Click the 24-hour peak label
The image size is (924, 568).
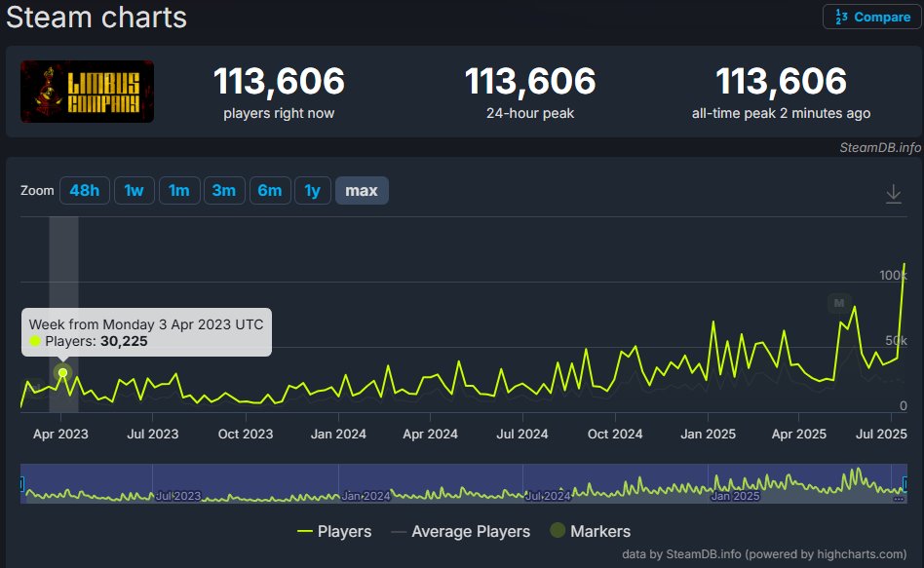click(530, 113)
